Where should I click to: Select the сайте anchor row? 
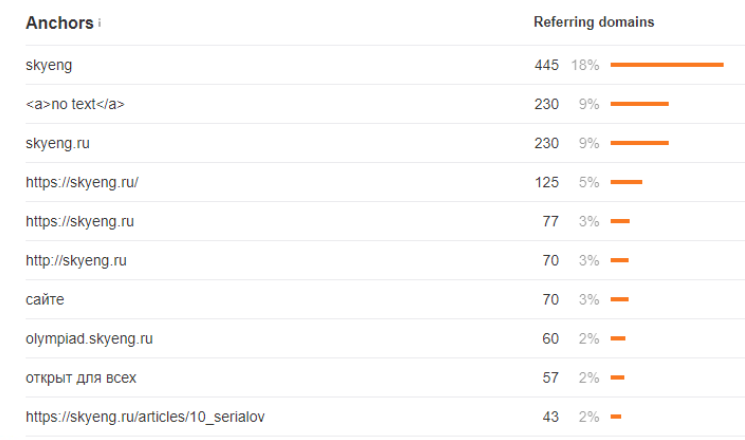(x=45, y=299)
